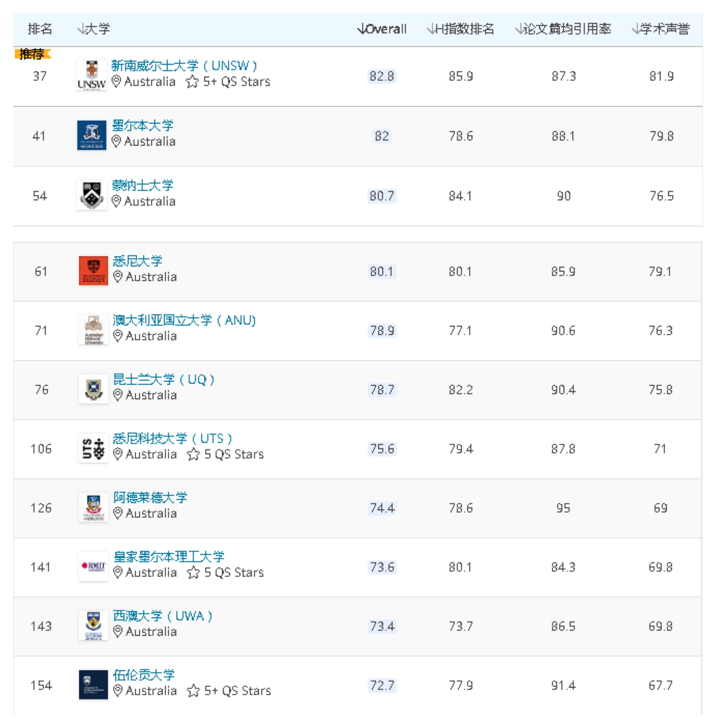Click the Monash University crest logo
Viewport: 716px width, 728px height.
point(91,195)
